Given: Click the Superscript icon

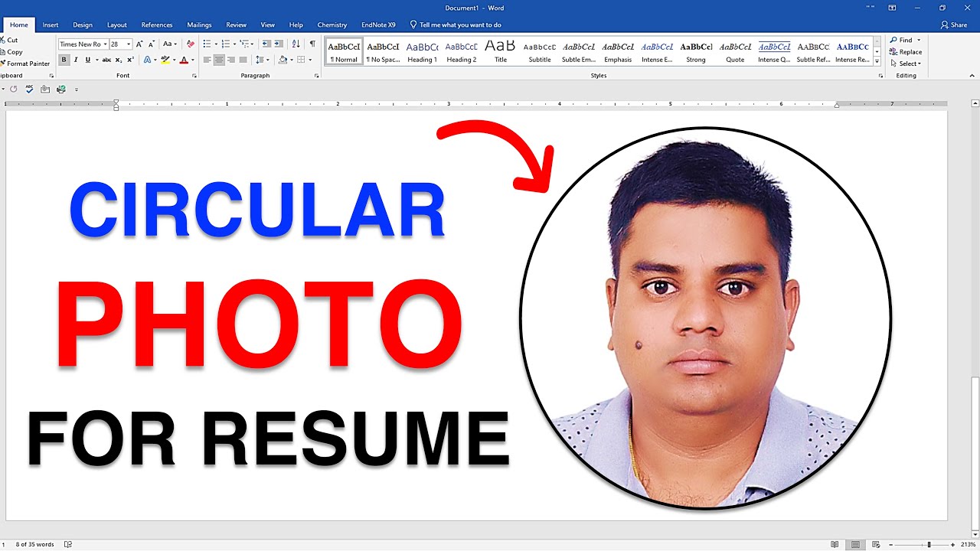Looking at the screenshot, I should 130,60.
